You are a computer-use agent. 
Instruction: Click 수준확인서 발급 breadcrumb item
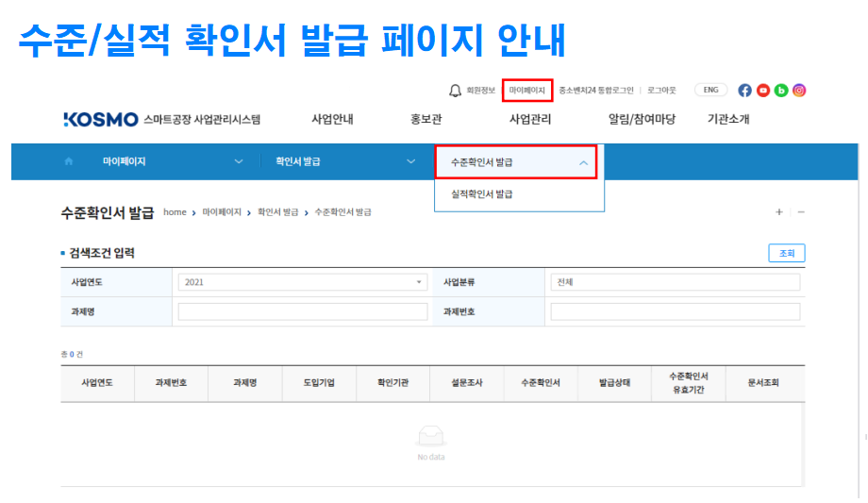click(342, 212)
